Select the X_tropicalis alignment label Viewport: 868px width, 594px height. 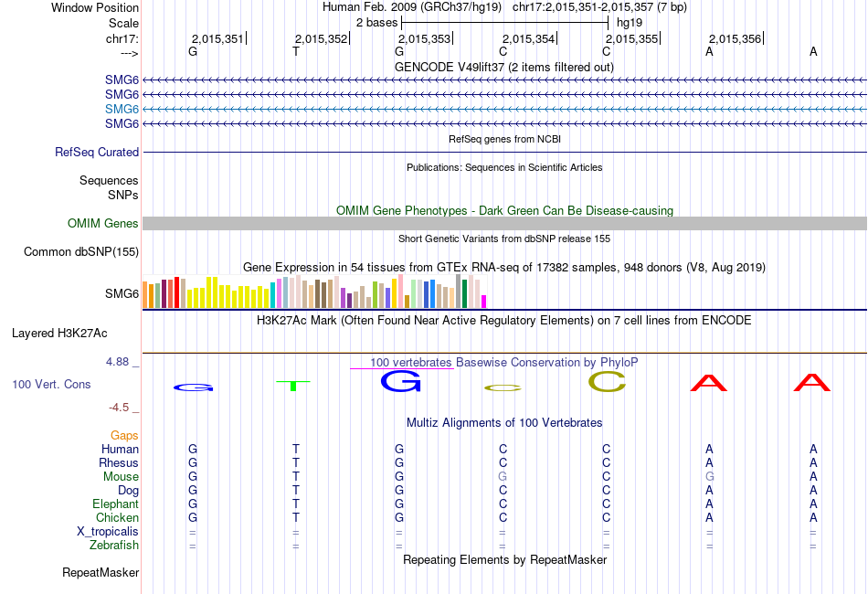click(x=108, y=532)
